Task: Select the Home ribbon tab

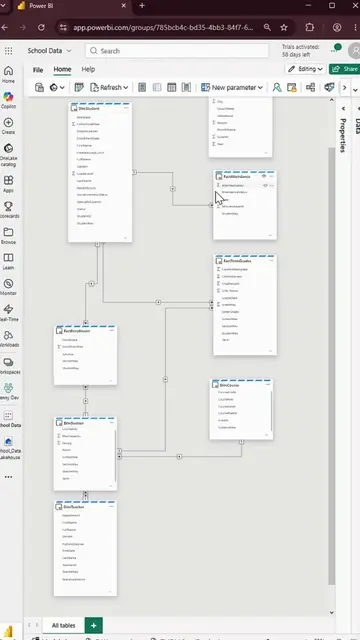Action: tap(62, 69)
